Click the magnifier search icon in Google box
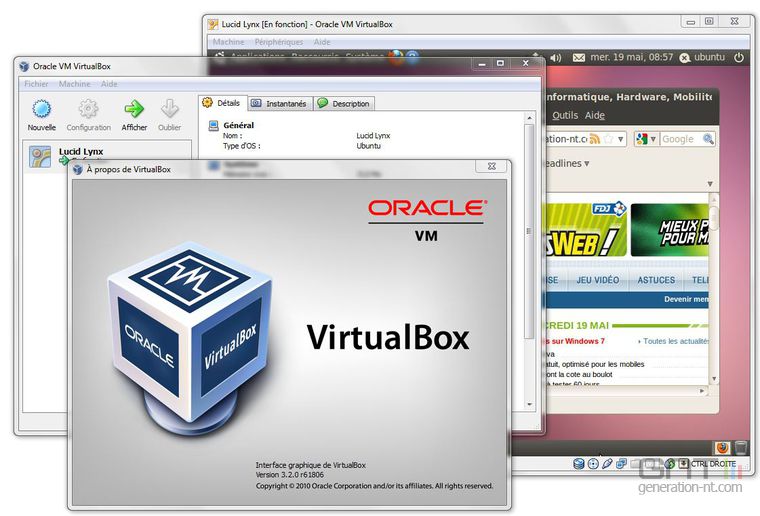This screenshot has height=516, width=760. 708,139
